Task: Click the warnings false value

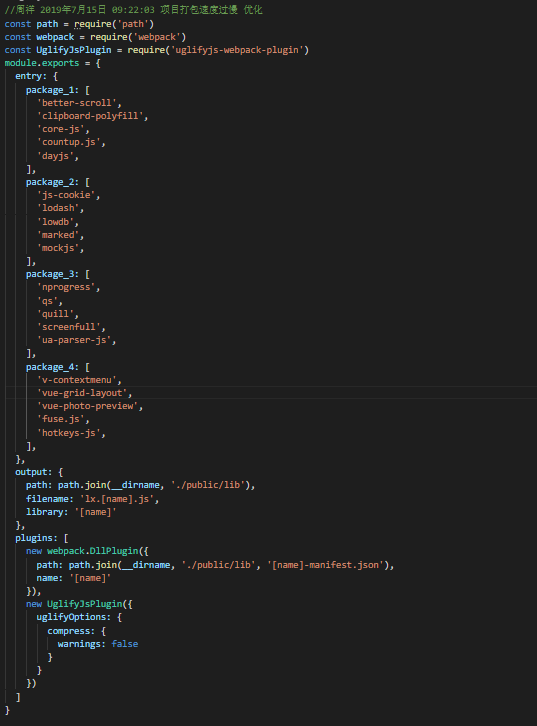Action: (125, 644)
